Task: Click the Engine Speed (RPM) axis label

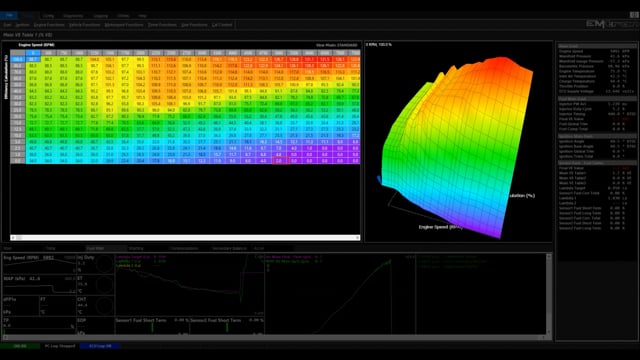Action: pyautogui.click(x=36, y=45)
